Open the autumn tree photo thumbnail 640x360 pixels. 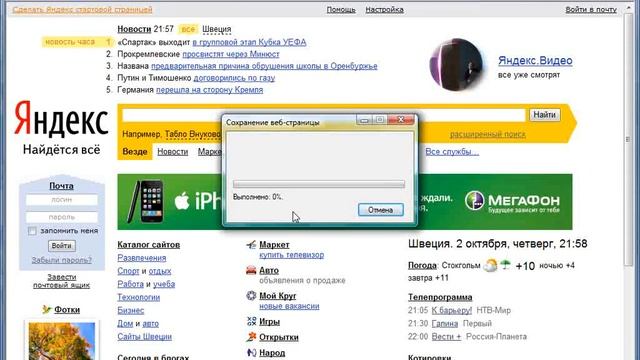coord(62,341)
